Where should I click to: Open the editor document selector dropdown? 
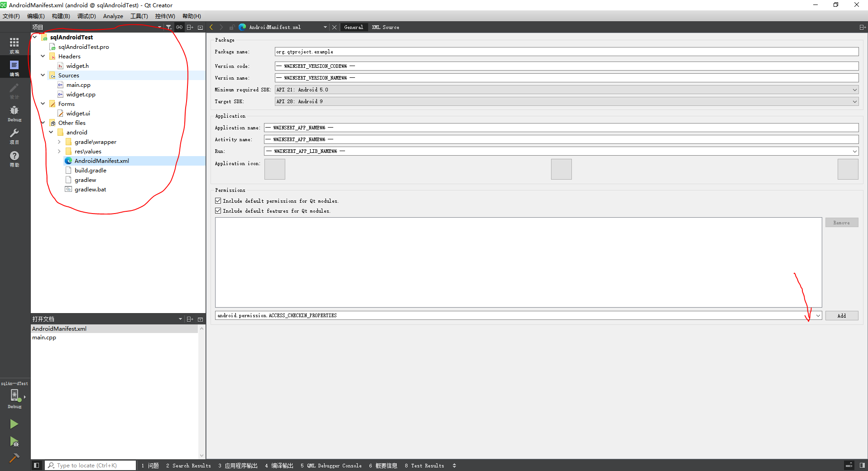click(x=325, y=27)
